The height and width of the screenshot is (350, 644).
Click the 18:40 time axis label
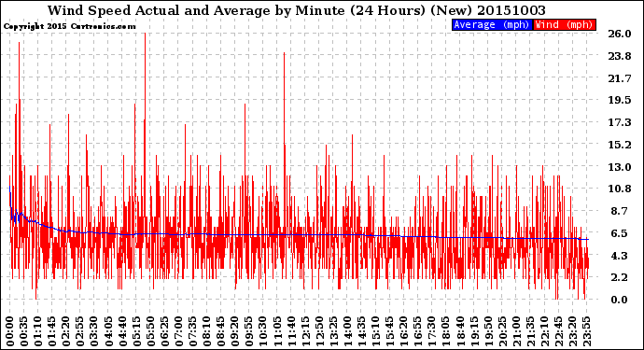(460, 331)
